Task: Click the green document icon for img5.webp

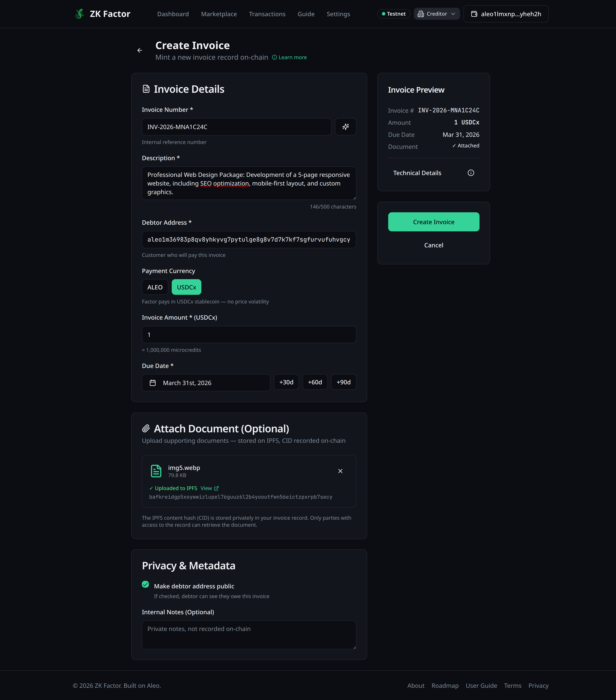Action: pyautogui.click(x=156, y=471)
